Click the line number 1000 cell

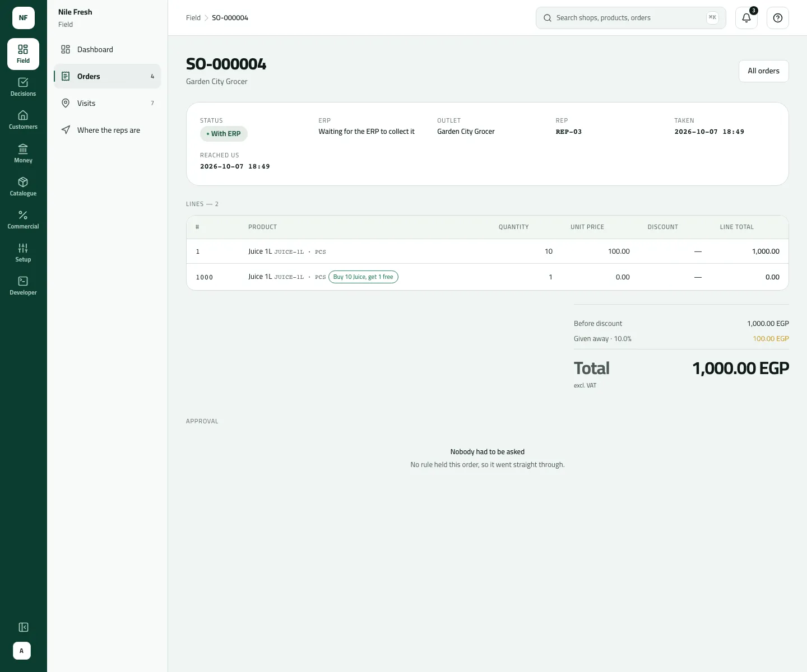204,277
